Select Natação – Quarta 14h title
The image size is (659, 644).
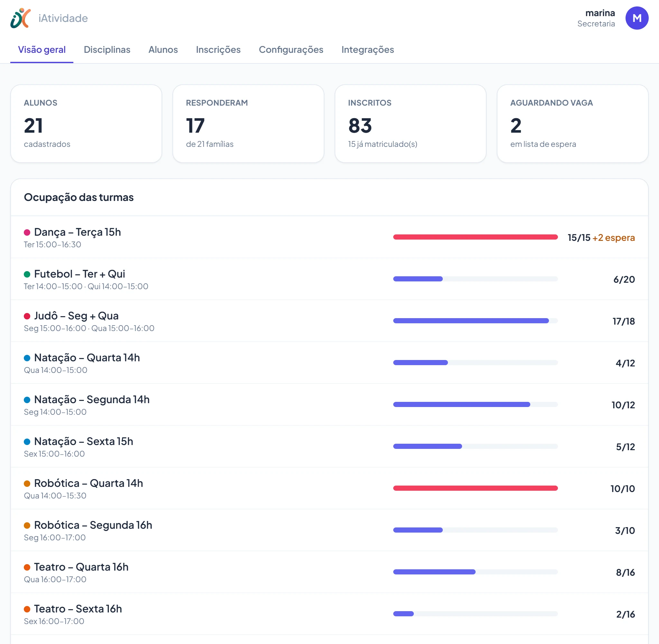pyautogui.click(x=87, y=358)
